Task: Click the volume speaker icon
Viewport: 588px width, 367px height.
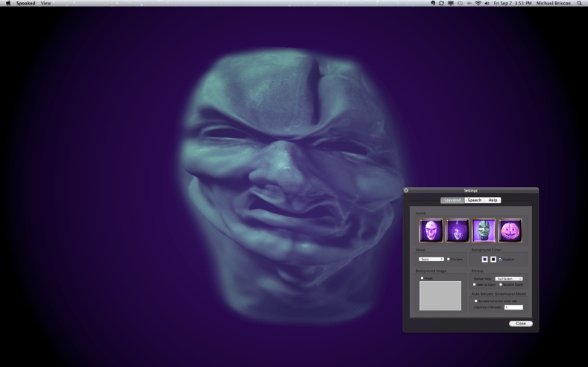Action: point(487,3)
